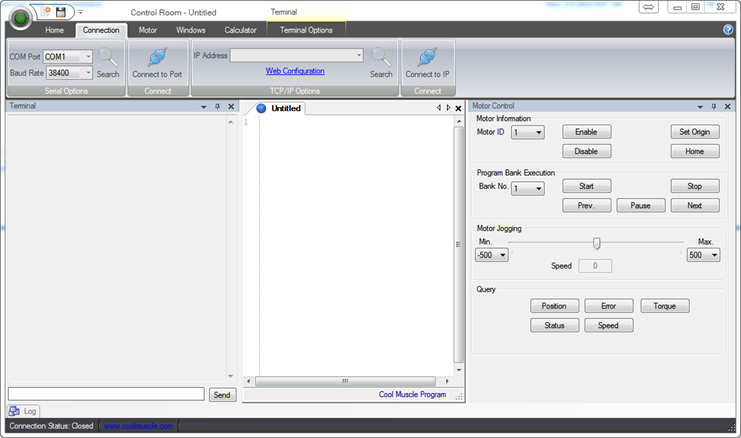Click the serial port Search magnifier

click(108, 58)
